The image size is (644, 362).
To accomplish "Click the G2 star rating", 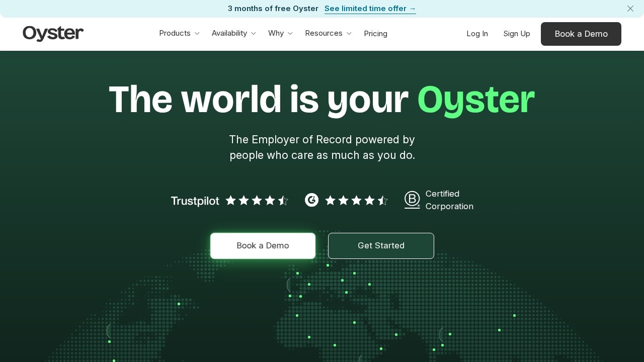I will pyautogui.click(x=356, y=201).
